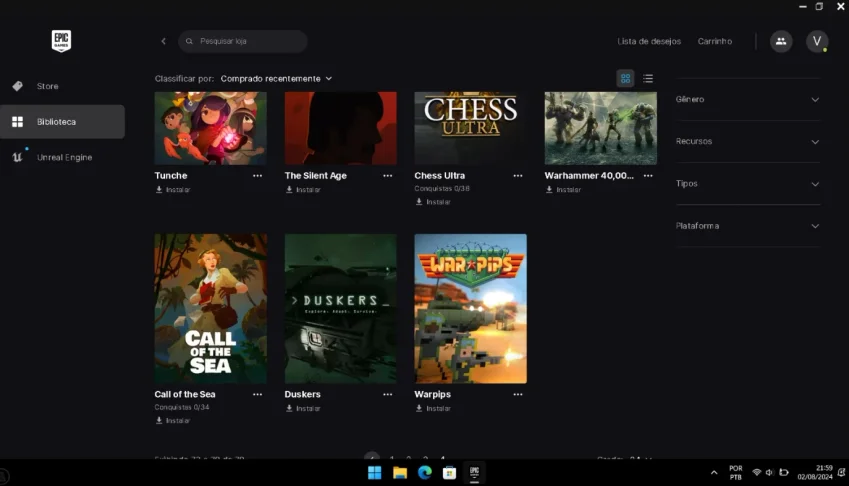Image resolution: width=849 pixels, height=486 pixels.
Task: Click the Call of the Sea title
Action: tap(185, 394)
